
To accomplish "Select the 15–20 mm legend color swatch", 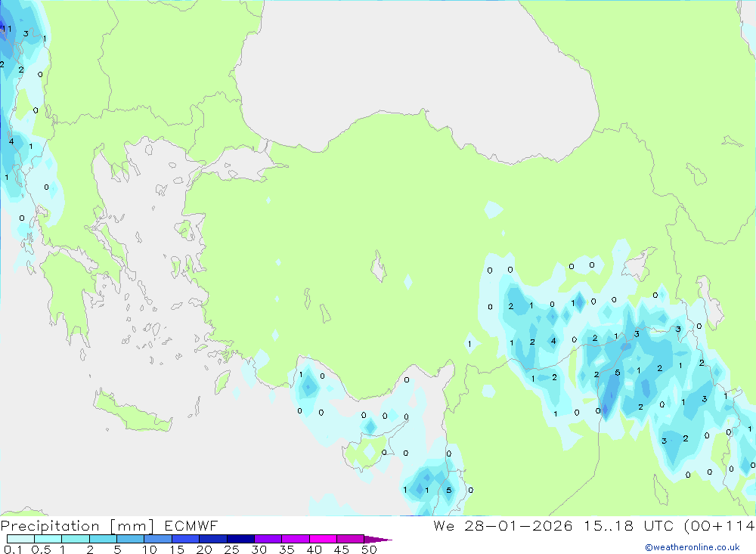I will point(185,539).
